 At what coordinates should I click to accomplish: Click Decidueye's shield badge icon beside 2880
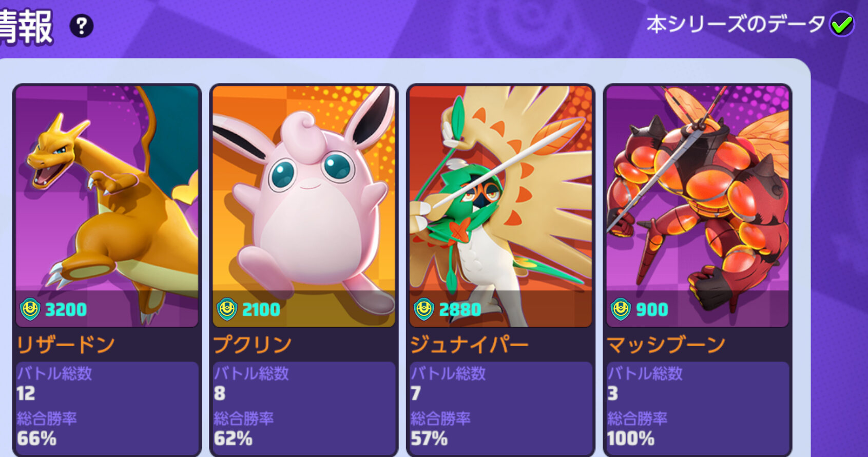[x=424, y=309]
